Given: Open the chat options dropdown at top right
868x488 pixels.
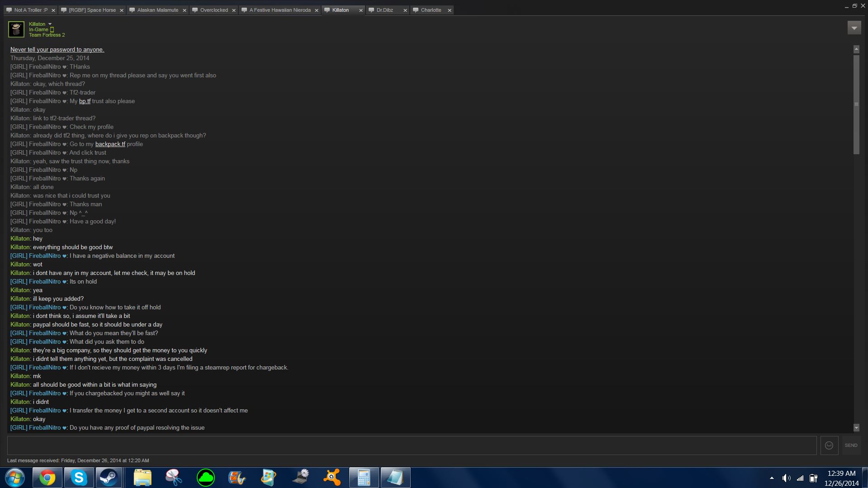Looking at the screenshot, I should pyautogui.click(x=854, y=28).
